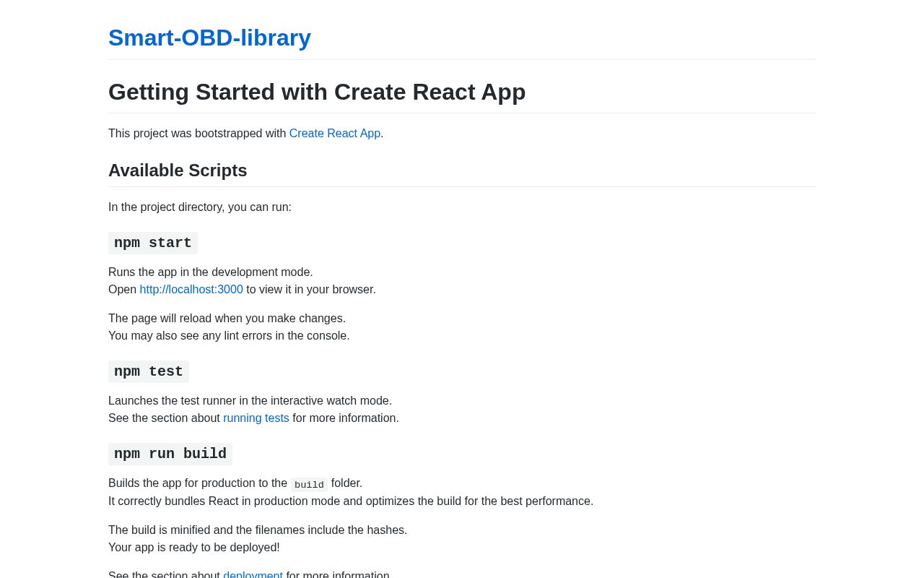Open the http://localhost:3000 link

click(191, 290)
